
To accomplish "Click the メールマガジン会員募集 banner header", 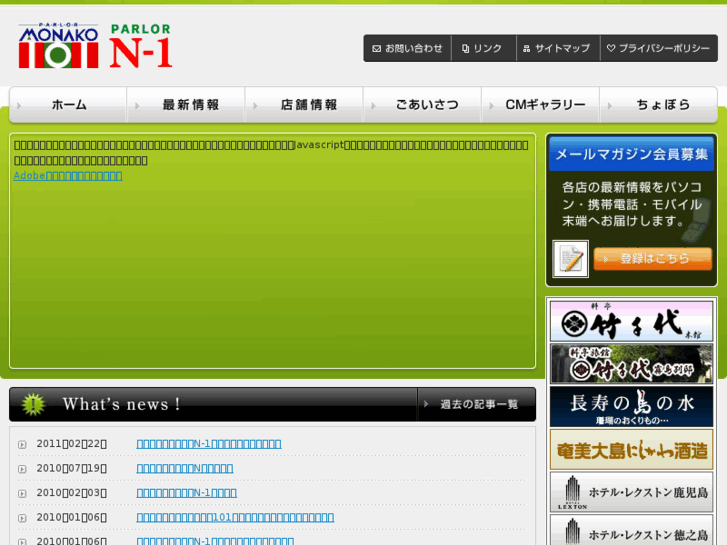I will (x=631, y=154).
